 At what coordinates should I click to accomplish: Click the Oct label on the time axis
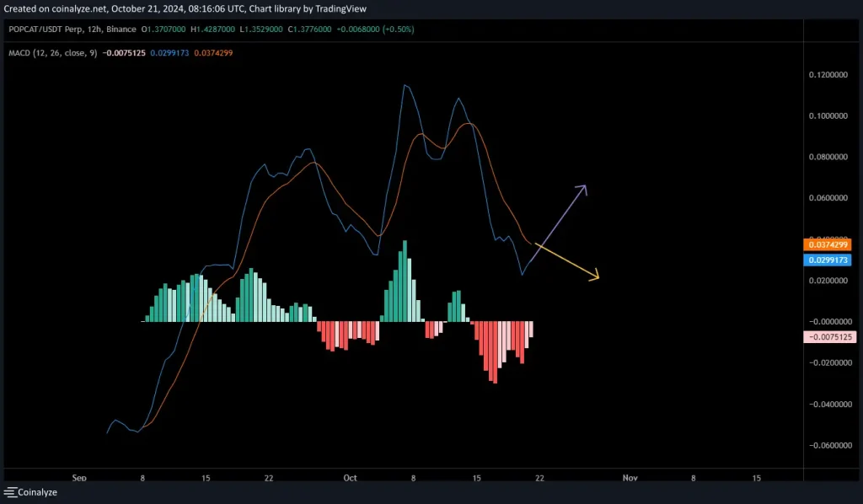click(x=349, y=478)
